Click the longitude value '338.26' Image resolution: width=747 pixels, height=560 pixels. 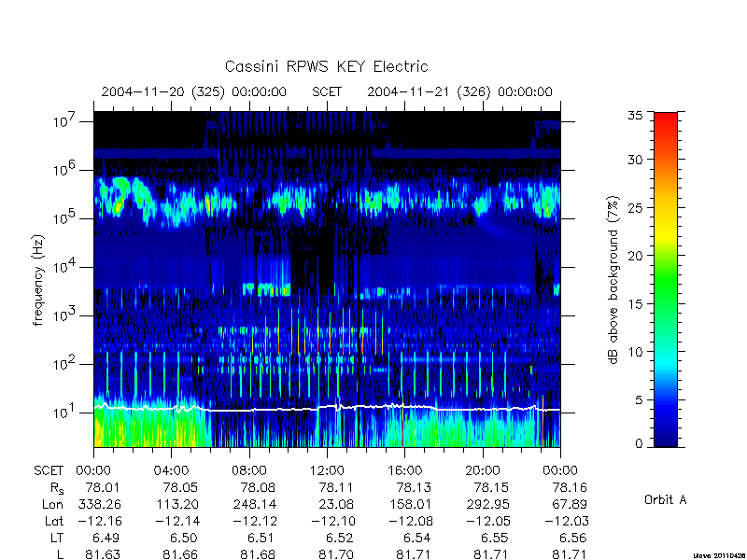click(x=99, y=504)
